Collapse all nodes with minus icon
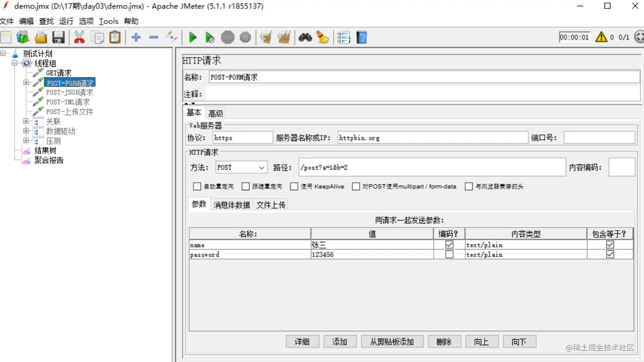Image resolution: width=644 pixels, height=362 pixels. (154, 37)
